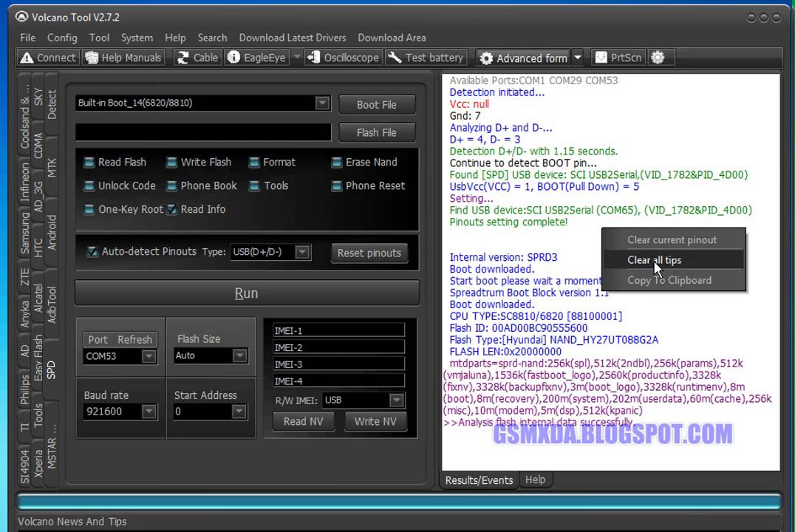Tick the Phone Book checkbox
Image resolution: width=795 pixels, height=532 pixels.
click(172, 185)
